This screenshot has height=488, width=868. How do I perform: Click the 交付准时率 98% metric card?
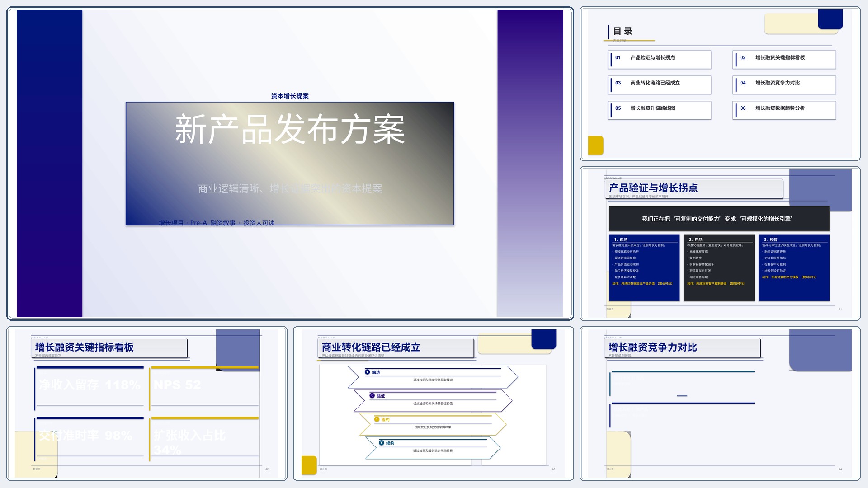tap(90, 438)
